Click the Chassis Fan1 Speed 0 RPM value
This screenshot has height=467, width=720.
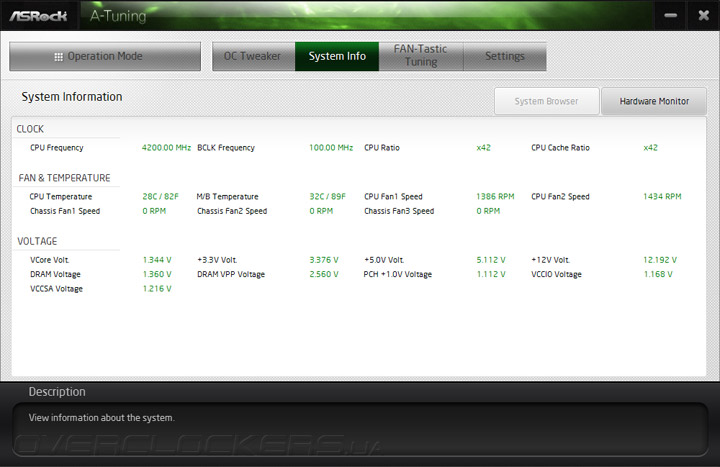tap(154, 211)
